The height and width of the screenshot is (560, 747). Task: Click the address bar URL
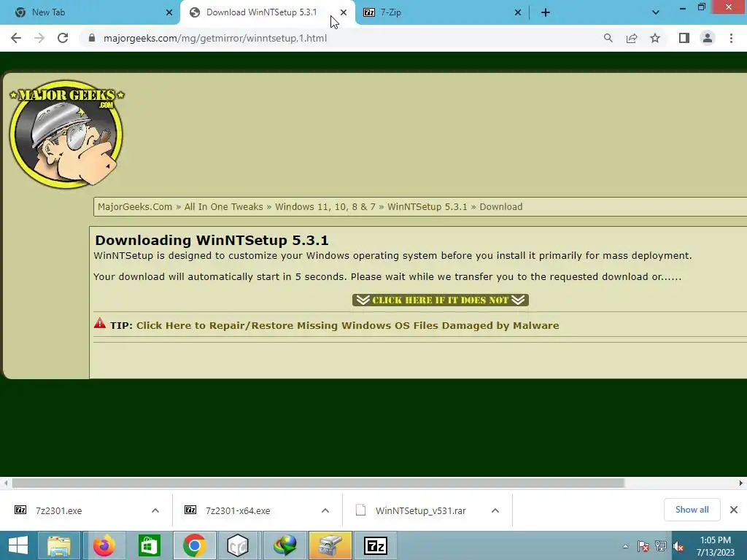[215, 38]
